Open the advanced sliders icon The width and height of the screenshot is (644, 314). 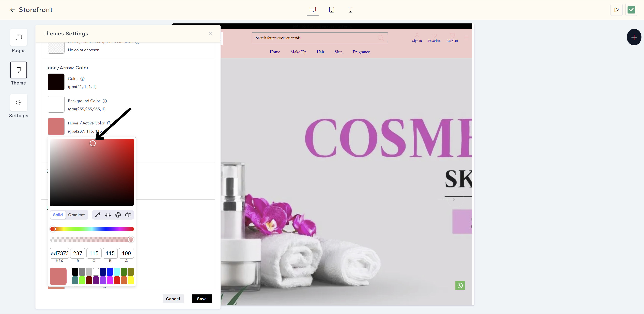coord(108,215)
